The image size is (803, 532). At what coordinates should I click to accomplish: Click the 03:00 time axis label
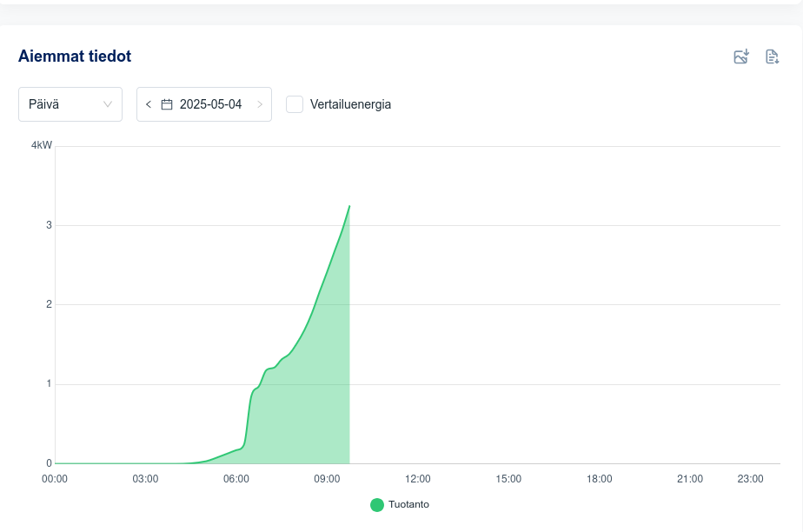click(145, 479)
